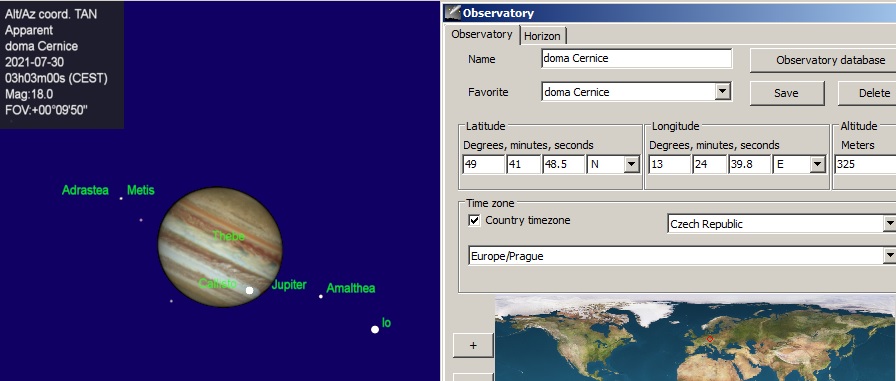Zoom in the world map with plus
Viewport: 896px width, 381px height.
click(x=473, y=346)
